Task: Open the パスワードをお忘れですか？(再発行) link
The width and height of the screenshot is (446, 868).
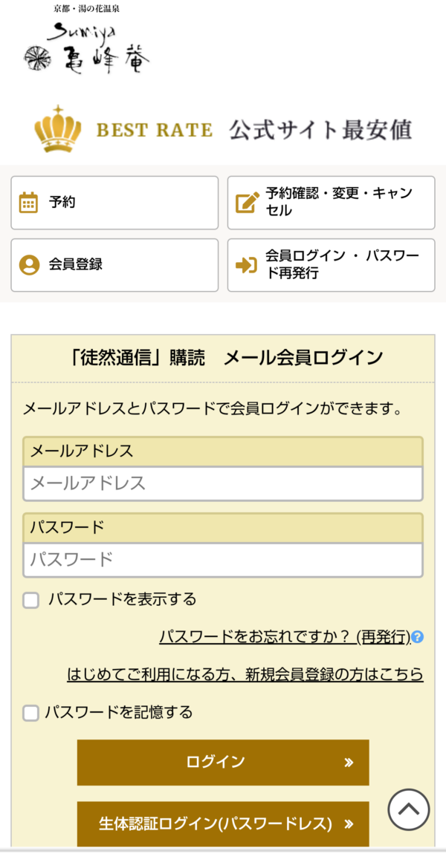Action: pyautogui.click(x=285, y=636)
